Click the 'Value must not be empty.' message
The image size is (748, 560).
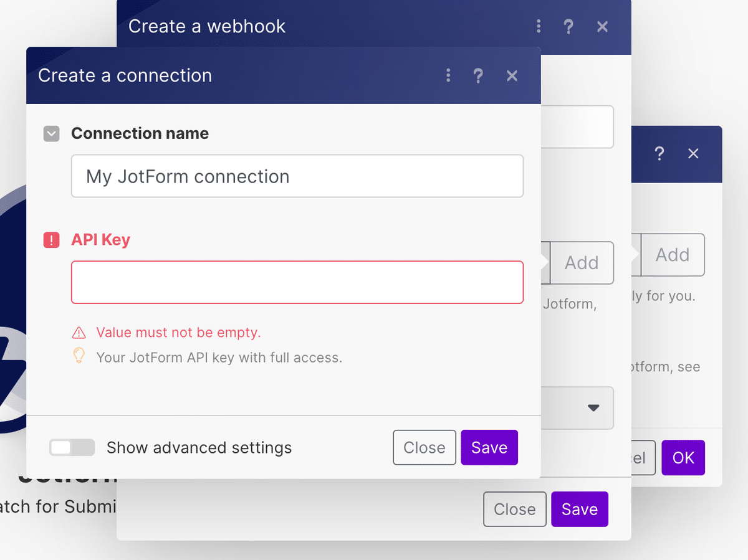[x=178, y=333]
